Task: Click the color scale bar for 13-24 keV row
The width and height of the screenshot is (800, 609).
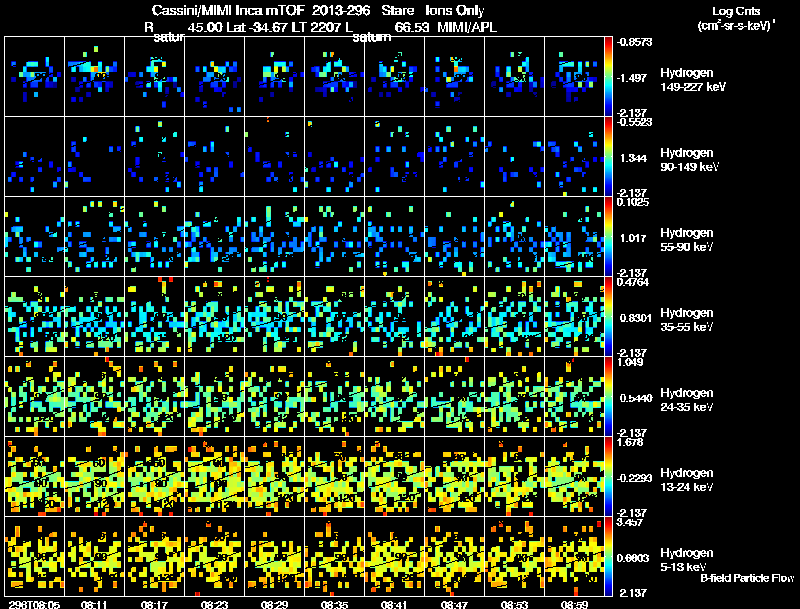Action: 608,477
